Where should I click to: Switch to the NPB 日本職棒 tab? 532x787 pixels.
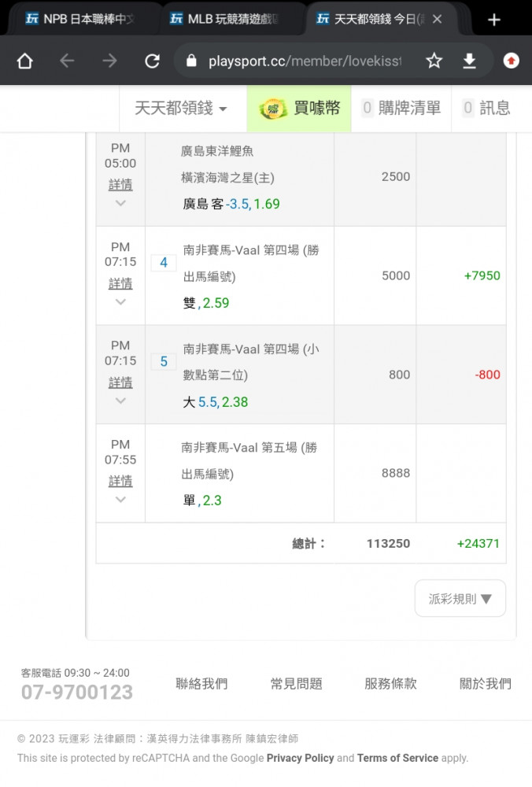coord(80,19)
